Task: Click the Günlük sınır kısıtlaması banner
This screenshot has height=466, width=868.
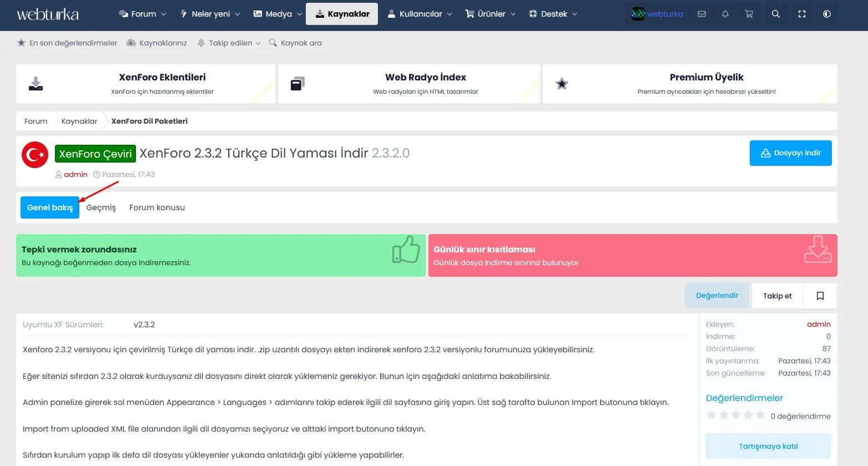Action: click(x=633, y=255)
